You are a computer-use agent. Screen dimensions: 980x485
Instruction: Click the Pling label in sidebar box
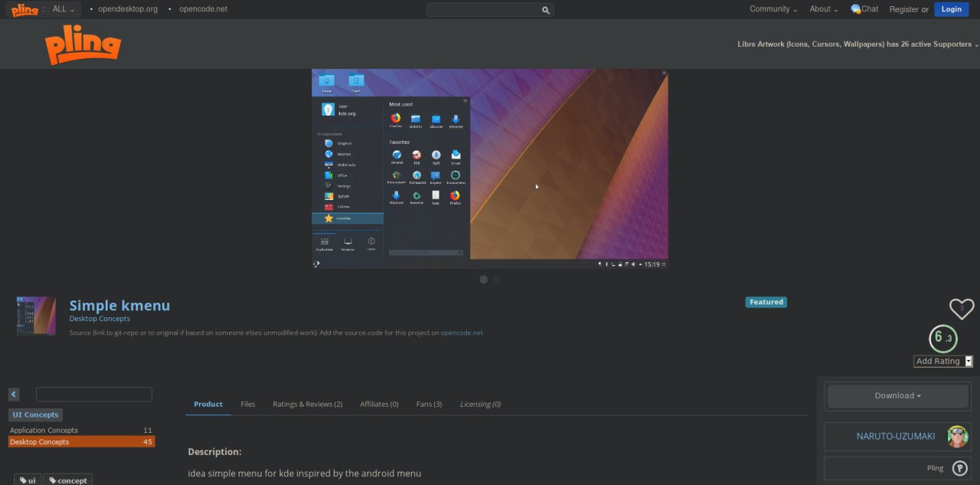tap(935, 468)
